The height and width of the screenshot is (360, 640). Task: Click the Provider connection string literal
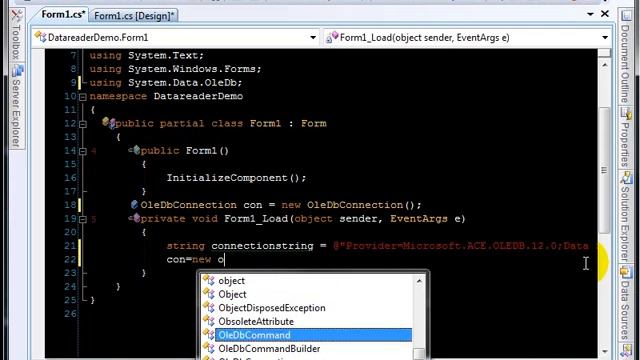(461, 246)
